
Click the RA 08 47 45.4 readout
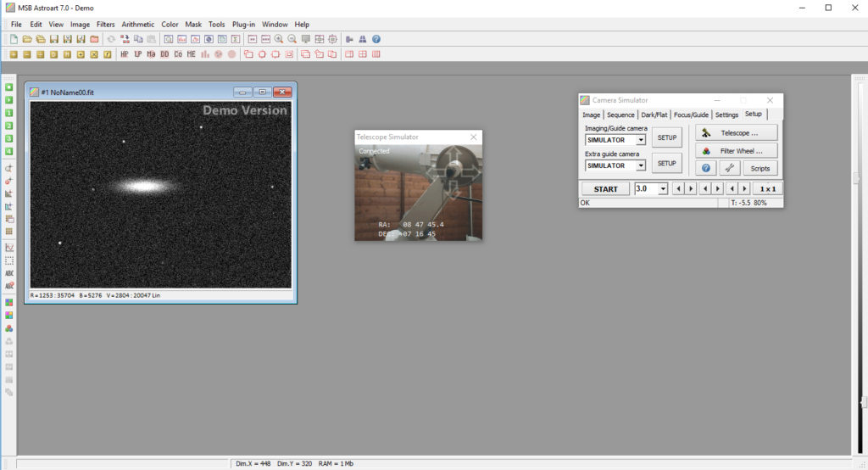(x=411, y=225)
